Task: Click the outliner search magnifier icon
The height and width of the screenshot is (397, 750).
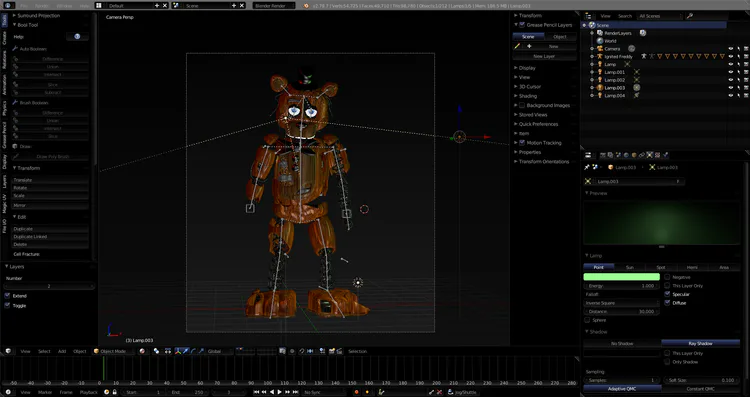Action: [690, 16]
